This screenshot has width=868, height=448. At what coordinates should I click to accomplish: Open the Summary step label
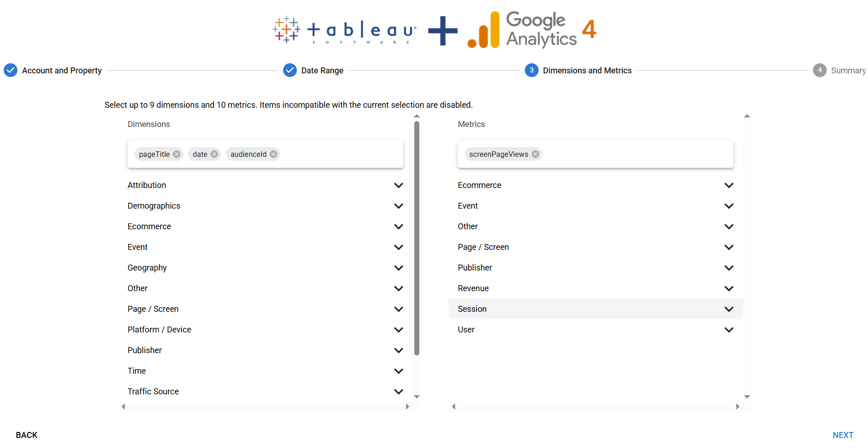point(848,70)
